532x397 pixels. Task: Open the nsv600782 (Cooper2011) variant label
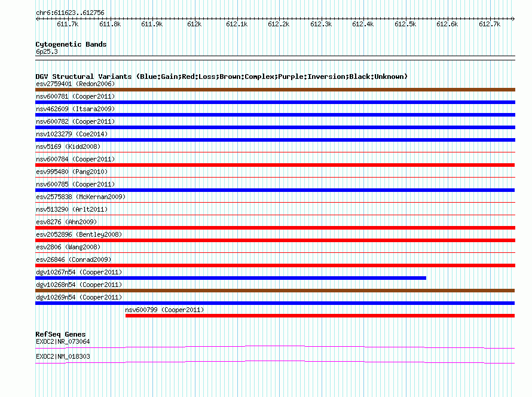click(75, 121)
